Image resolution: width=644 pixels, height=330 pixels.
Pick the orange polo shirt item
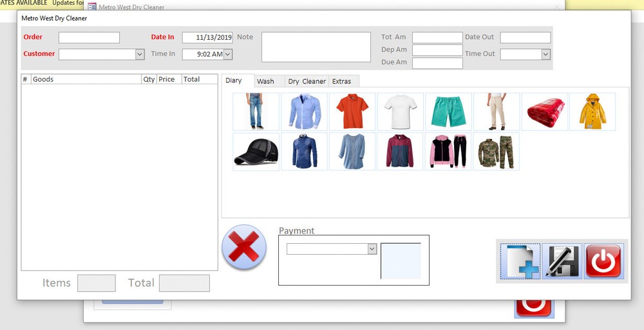coord(352,111)
